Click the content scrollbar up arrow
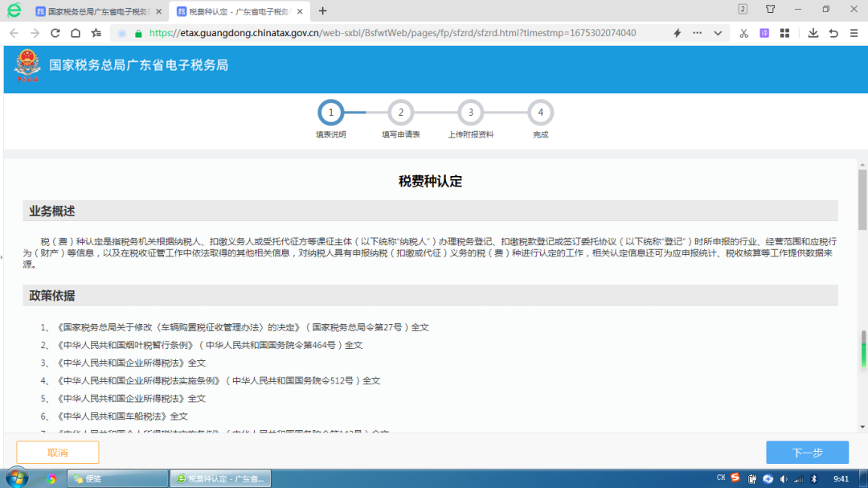The image size is (868, 488). pyautogui.click(x=862, y=165)
